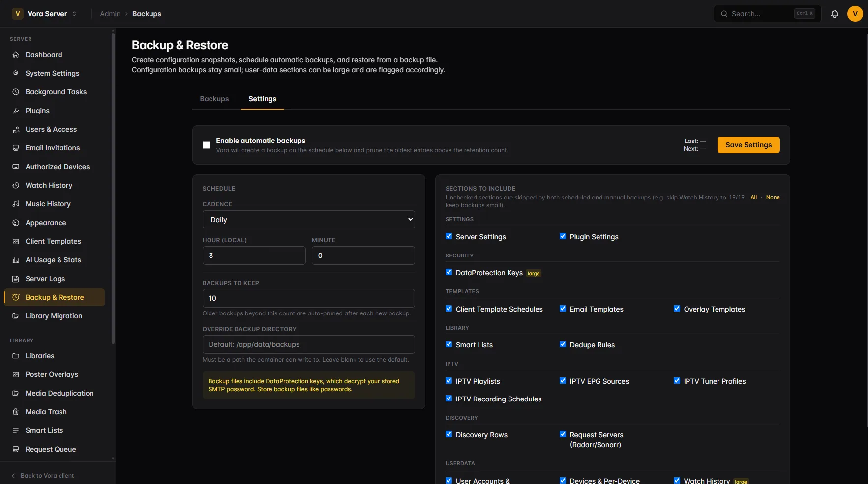868x484 pixels.
Task: Go back to Vora client
Action: point(43,476)
